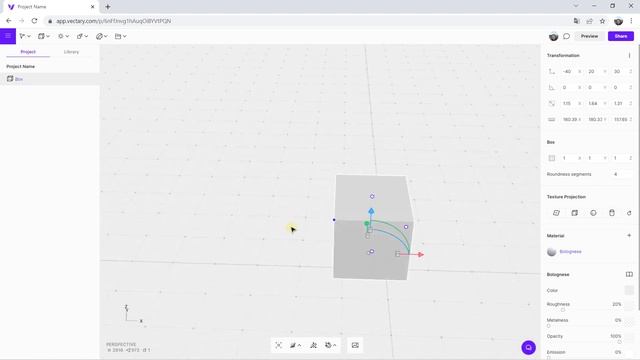Click the bottom toolbar icon right of shading mode
The image size is (640, 360).
313,345
